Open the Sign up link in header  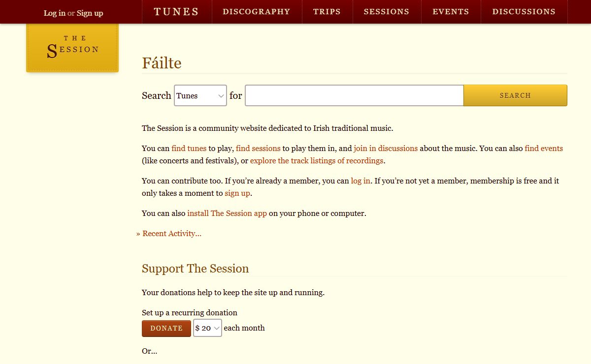click(x=90, y=13)
